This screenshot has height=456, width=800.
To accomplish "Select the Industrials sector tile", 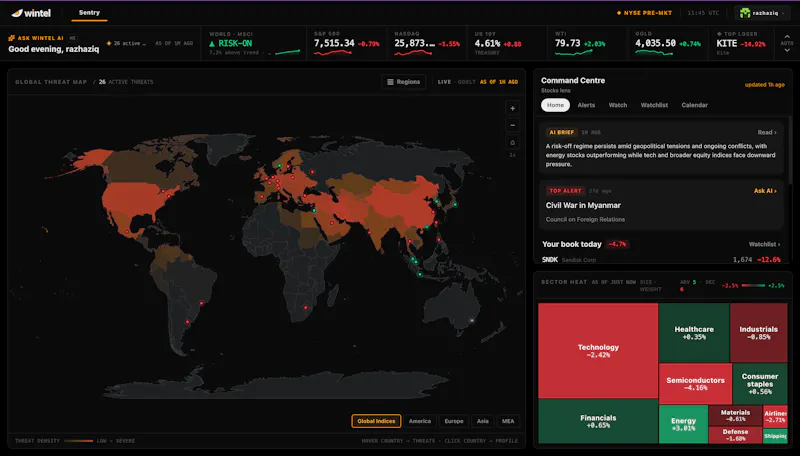I will [759, 333].
